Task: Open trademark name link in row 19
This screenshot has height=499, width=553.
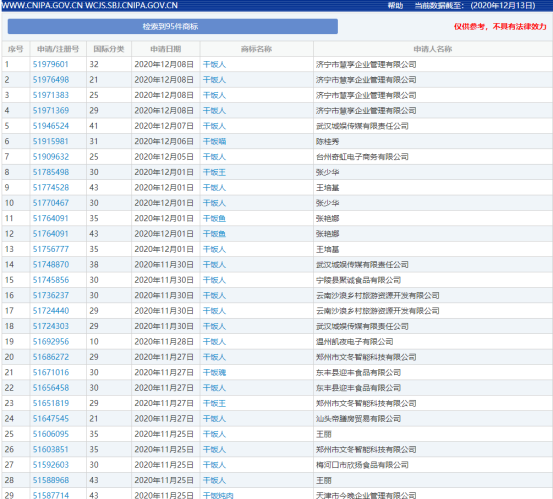Action: click(214, 342)
